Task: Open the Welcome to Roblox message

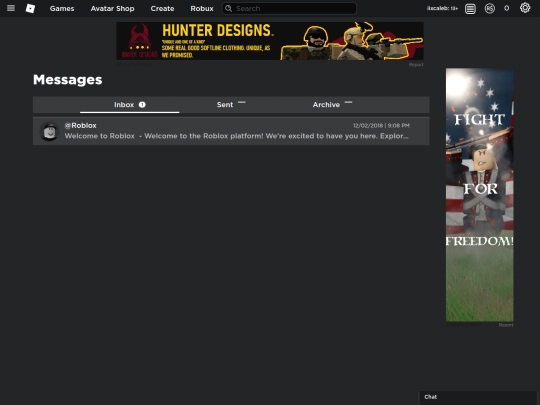Action: pyautogui.click(x=231, y=131)
